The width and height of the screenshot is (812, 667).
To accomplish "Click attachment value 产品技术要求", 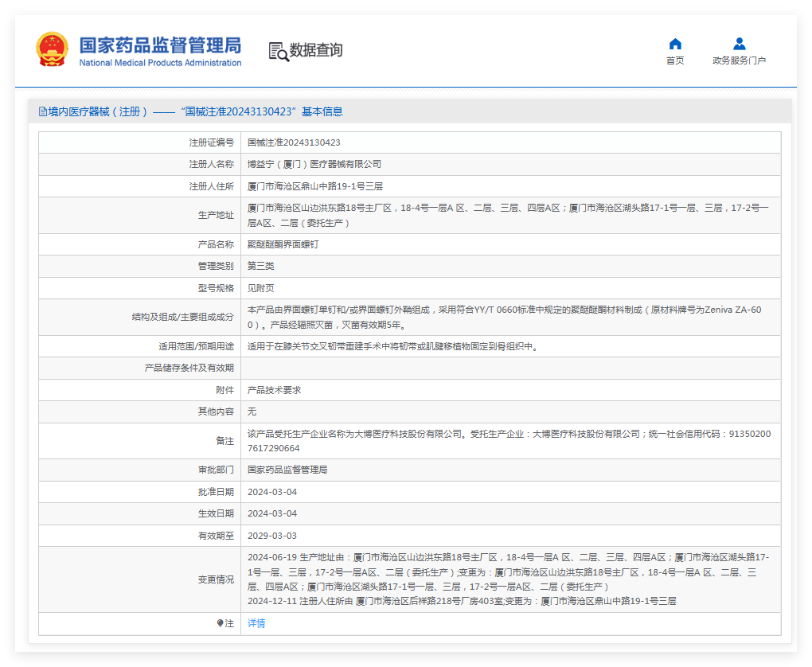I will (275, 391).
